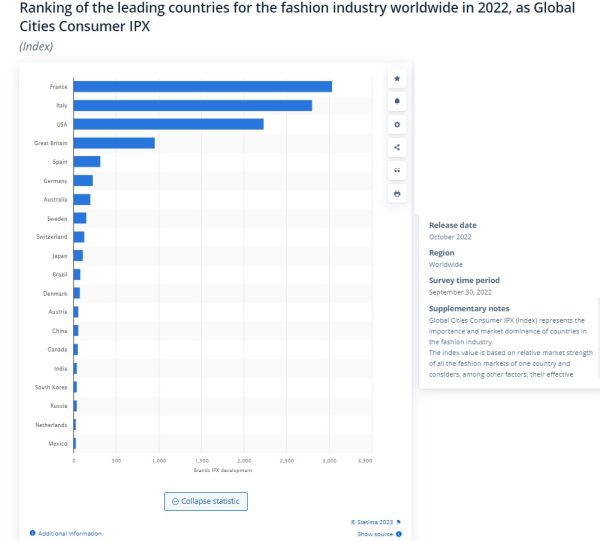Click the 'Mexico' axis label
Viewport: 600px width, 541px height.
click(x=58, y=444)
